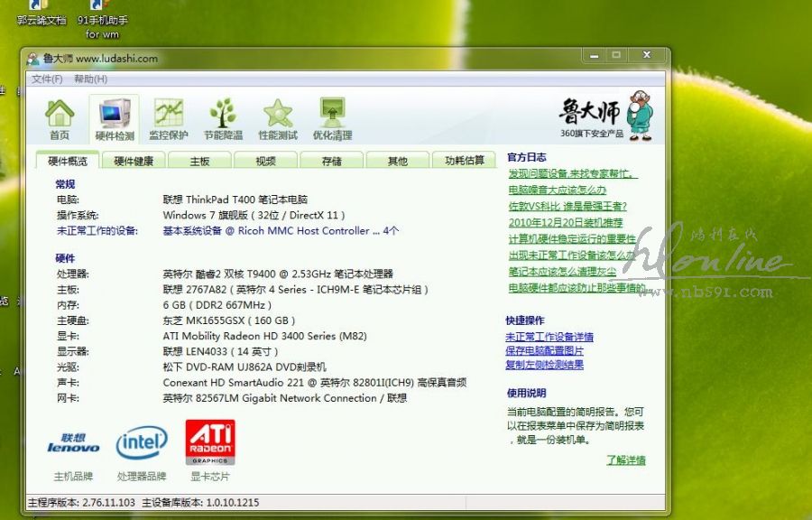The image size is (812, 520).
Task: Click the T9400 @ 2.53GHz processor text
Action: pyautogui.click(x=278, y=274)
